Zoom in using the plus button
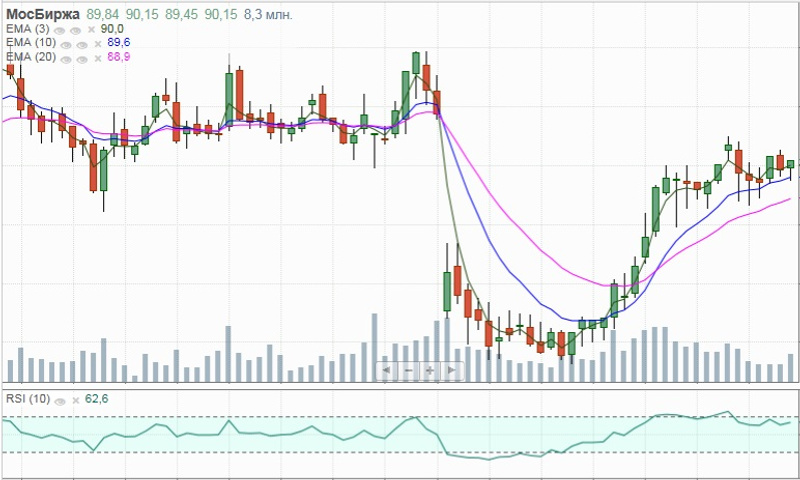This screenshot has height=480, width=800. pyautogui.click(x=430, y=370)
